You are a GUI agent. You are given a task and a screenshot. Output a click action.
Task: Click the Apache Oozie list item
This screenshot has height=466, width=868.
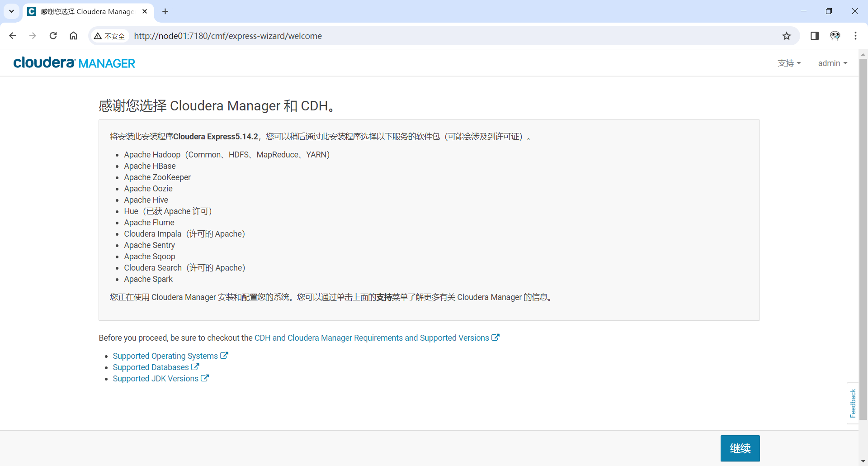(148, 189)
